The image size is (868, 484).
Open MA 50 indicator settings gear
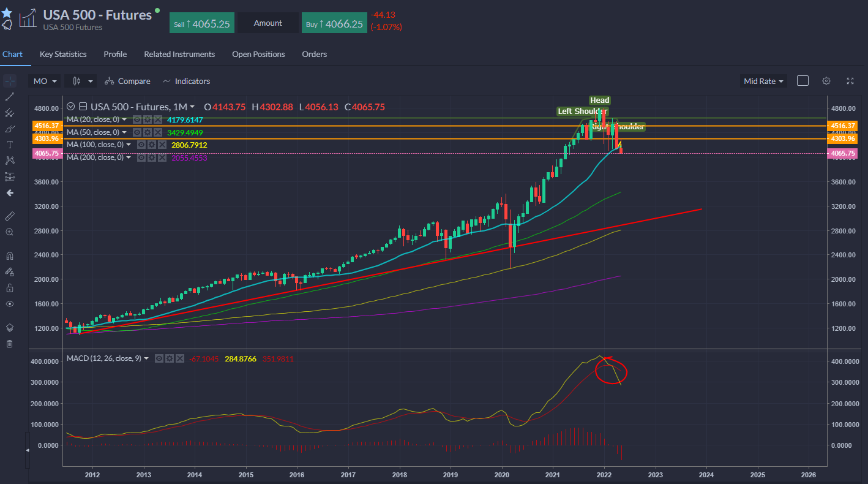point(148,132)
